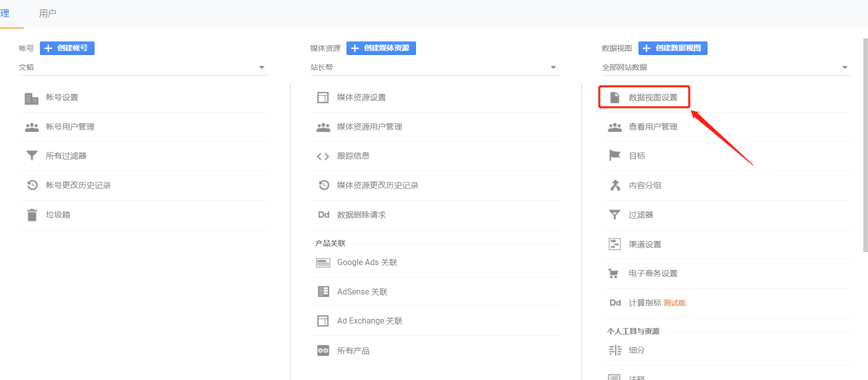Click the 内容分组 figure icon

(614, 185)
